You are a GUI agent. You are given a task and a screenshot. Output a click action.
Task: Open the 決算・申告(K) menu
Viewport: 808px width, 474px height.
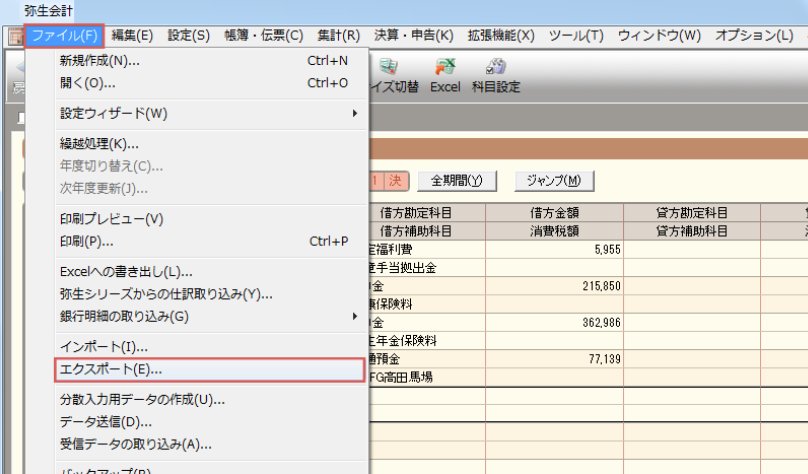[414, 36]
